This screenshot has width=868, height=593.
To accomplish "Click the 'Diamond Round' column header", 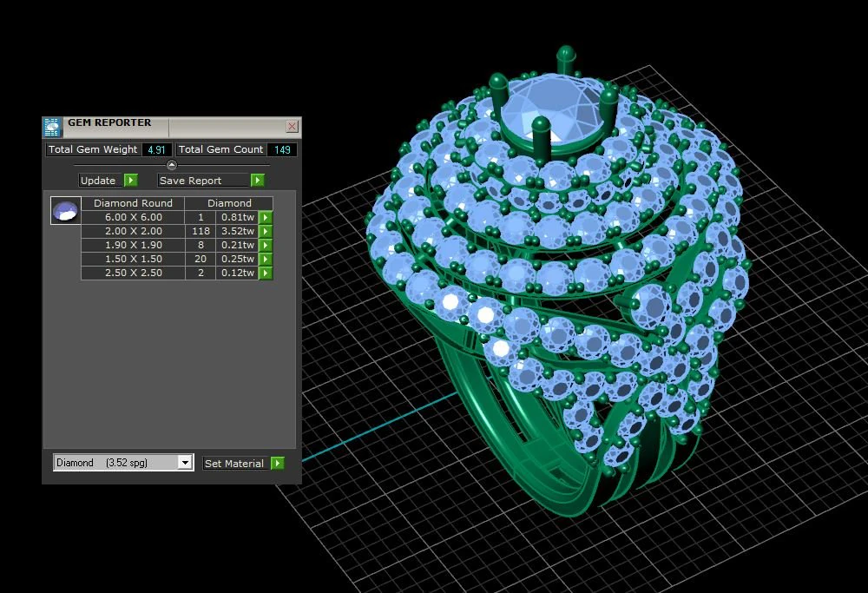I will point(133,203).
